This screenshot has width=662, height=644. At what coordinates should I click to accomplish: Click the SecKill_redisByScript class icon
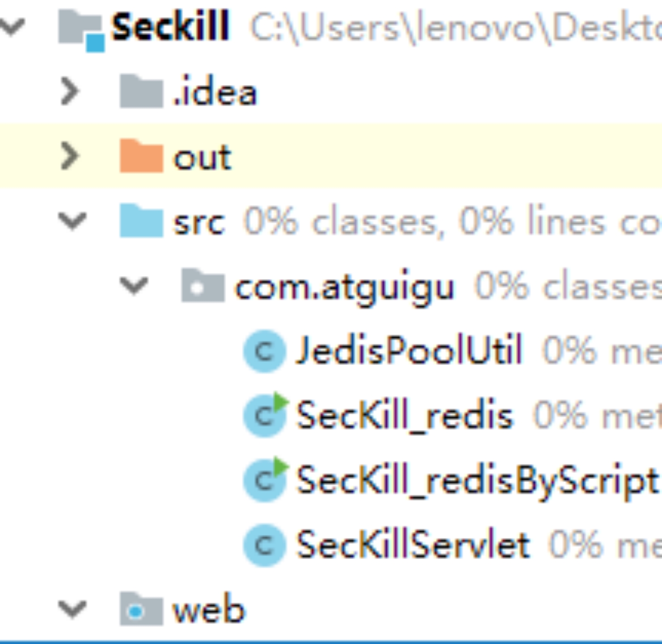[x=264, y=481]
